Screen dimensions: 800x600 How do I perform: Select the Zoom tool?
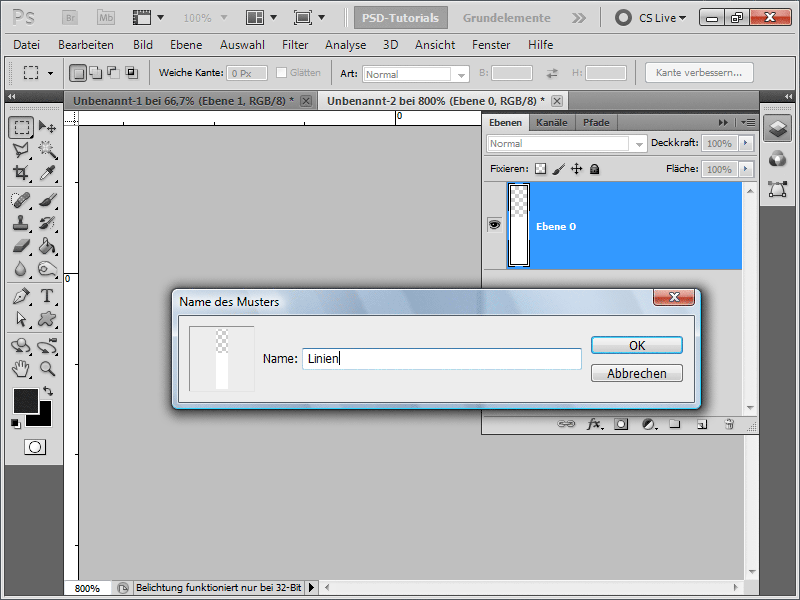pyautogui.click(x=47, y=369)
